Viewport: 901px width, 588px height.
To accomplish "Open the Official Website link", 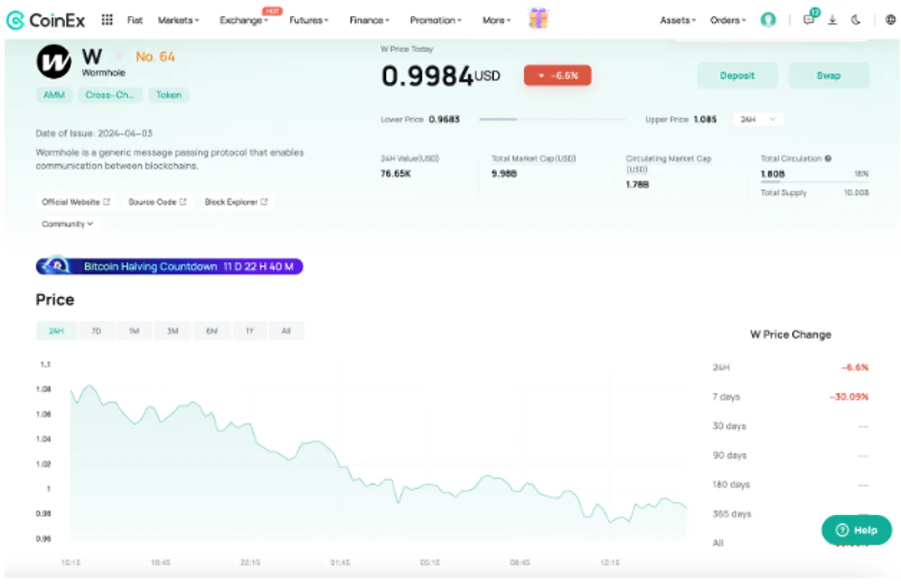I will tap(75, 202).
